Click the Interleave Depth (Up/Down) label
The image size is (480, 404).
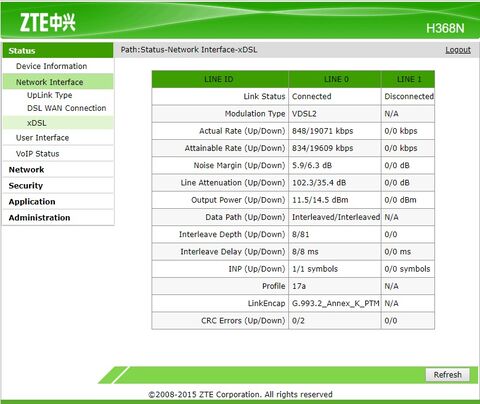pyautogui.click(x=232, y=234)
